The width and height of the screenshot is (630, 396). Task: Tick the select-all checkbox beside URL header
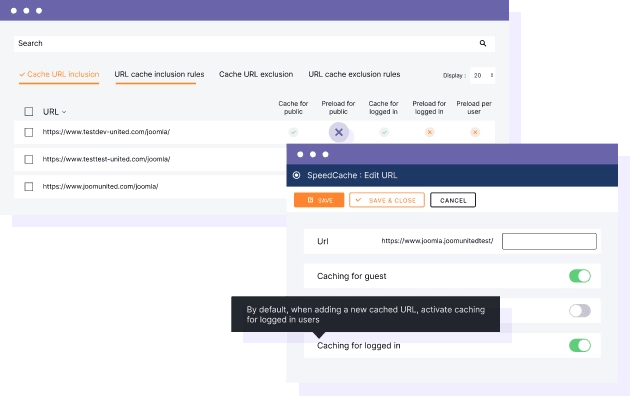click(x=29, y=111)
